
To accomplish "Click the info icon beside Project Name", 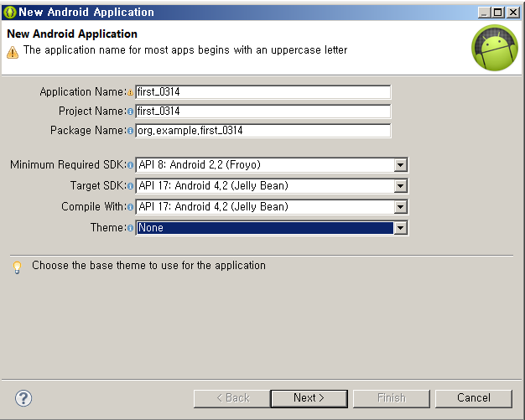I will click(x=130, y=111).
